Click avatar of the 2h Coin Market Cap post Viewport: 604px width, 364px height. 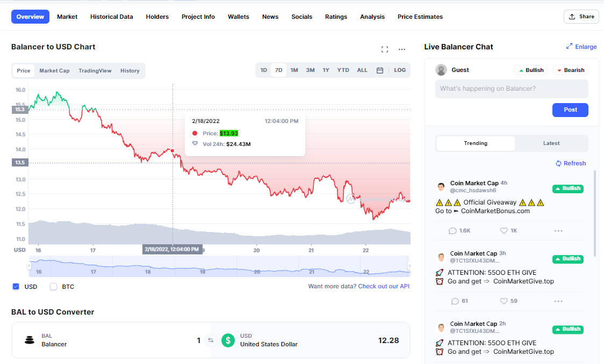[x=441, y=327]
